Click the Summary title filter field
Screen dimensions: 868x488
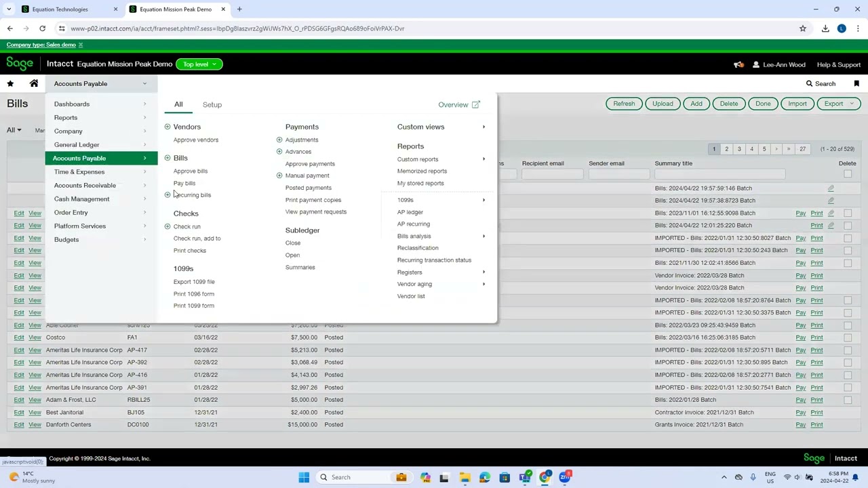coord(719,175)
